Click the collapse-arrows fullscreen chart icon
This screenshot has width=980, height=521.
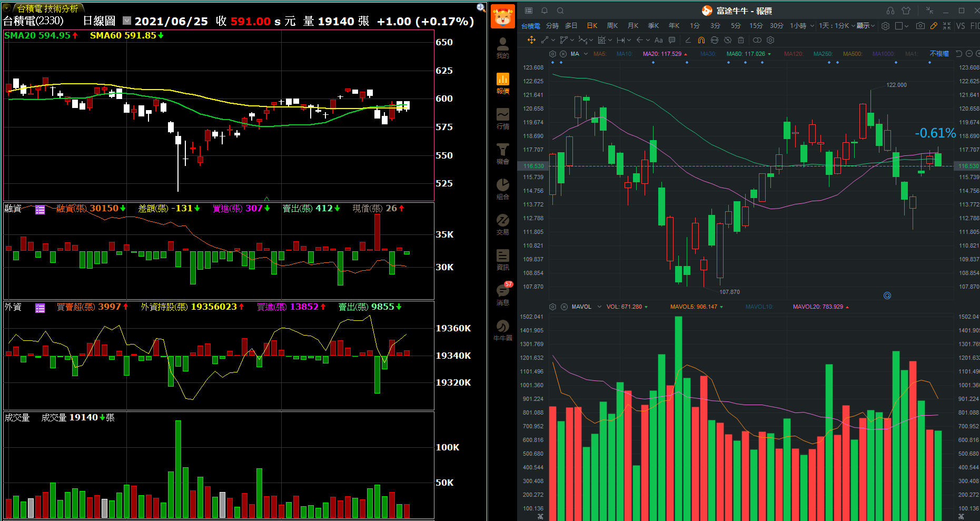pyautogui.click(x=947, y=25)
